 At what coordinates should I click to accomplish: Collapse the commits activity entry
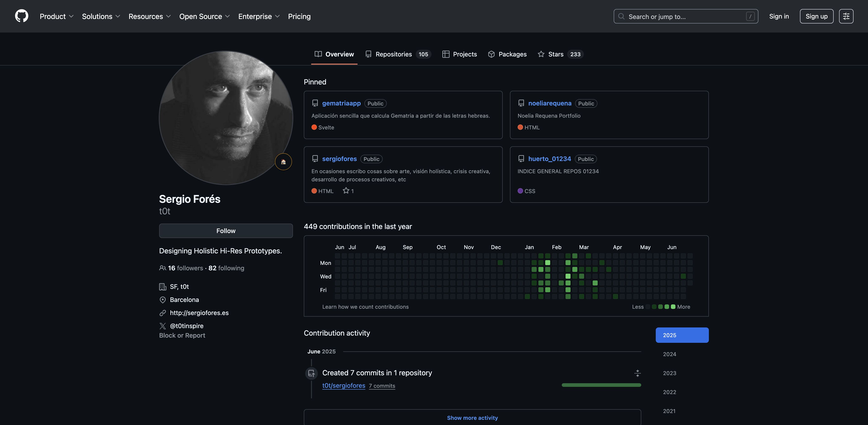(x=637, y=373)
